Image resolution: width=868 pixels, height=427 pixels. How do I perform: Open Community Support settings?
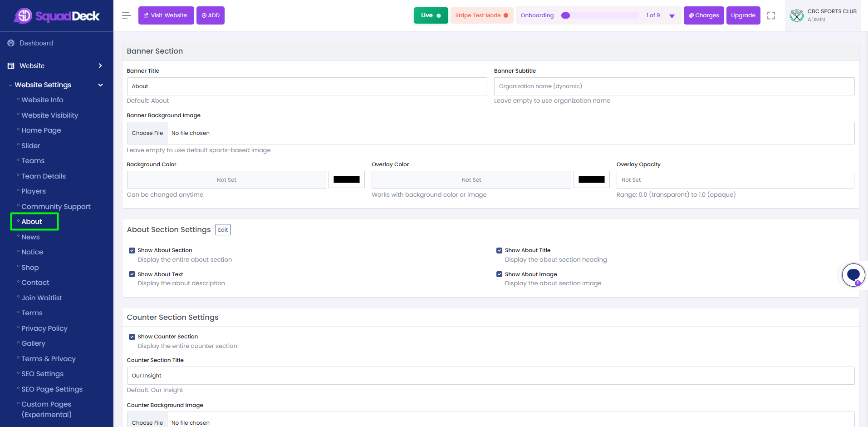coord(56,207)
